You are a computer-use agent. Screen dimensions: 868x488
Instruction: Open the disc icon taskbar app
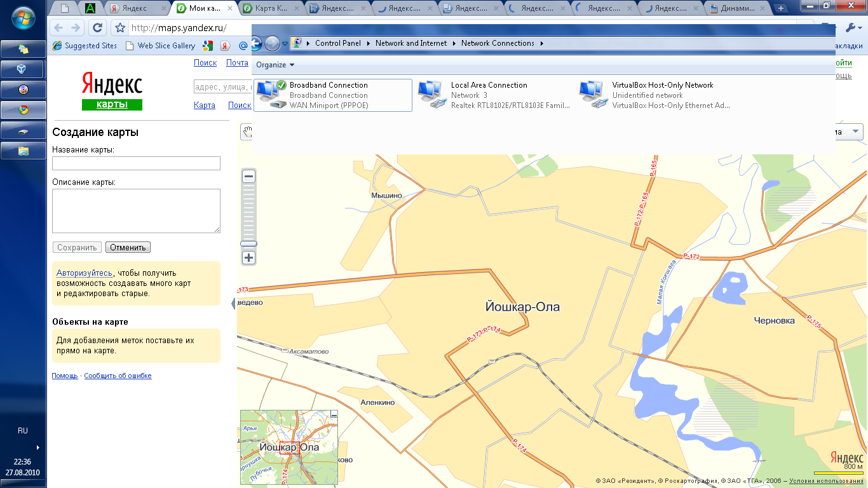point(24,89)
